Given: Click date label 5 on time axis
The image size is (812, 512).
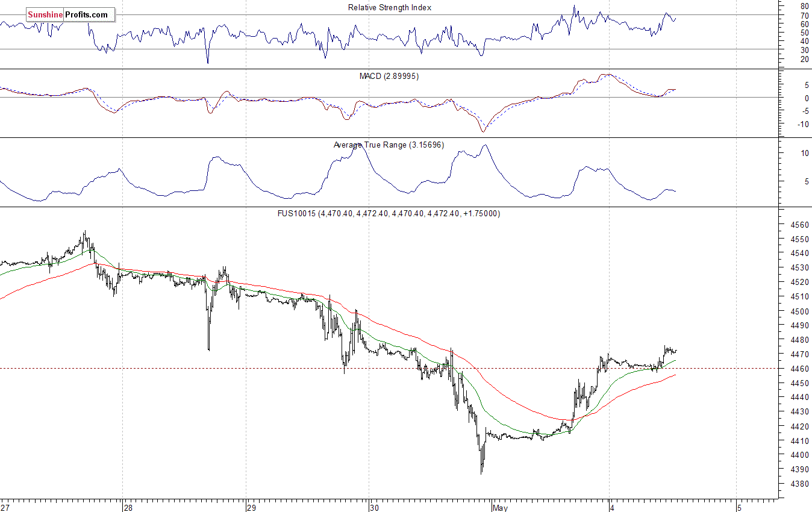Looking at the screenshot, I should coord(741,508).
